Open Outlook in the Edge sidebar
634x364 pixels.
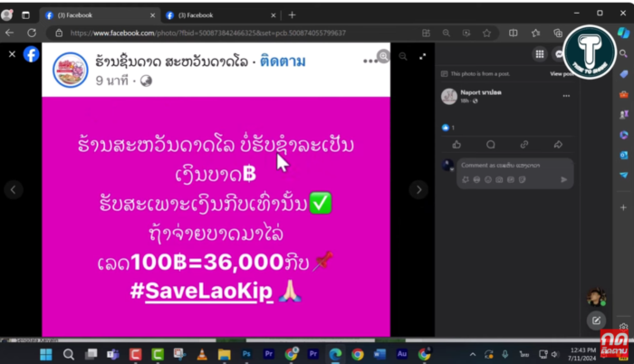pyautogui.click(x=623, y=156)
